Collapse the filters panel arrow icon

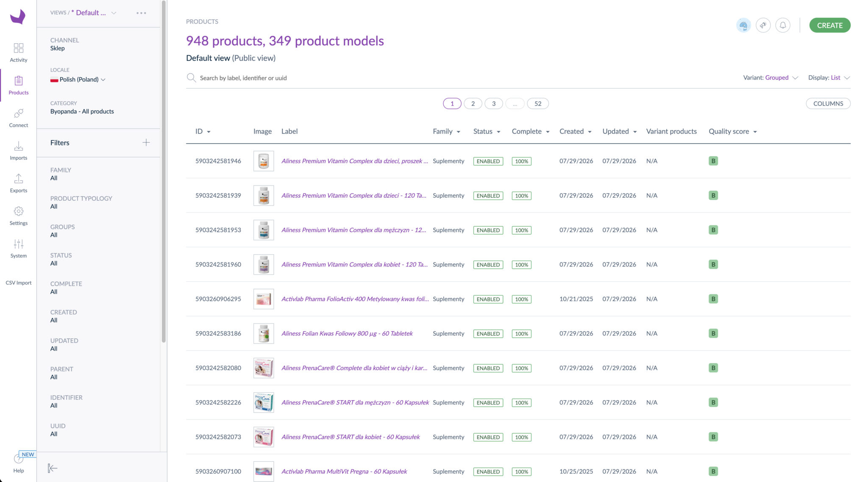(53, 468)
